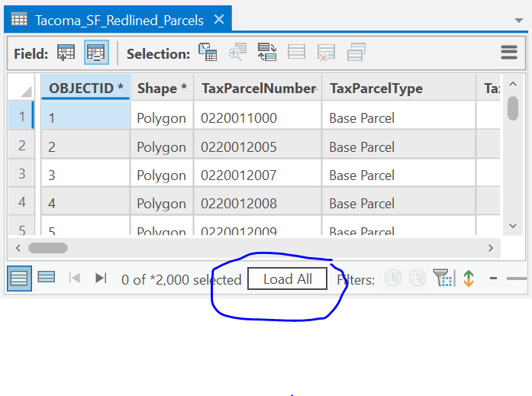532x396 pixels.
Task: Toggle the Filter by Extent button
Action: click(x=443, y=278)
